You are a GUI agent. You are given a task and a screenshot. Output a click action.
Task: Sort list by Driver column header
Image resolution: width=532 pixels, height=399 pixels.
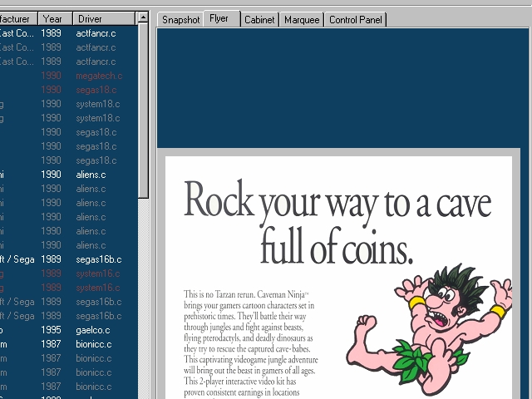(104, 18)
